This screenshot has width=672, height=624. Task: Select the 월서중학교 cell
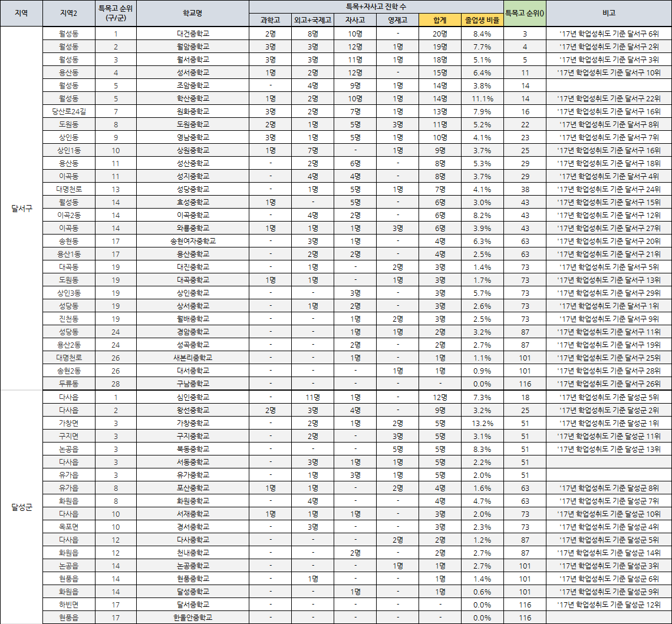point(192,60)
